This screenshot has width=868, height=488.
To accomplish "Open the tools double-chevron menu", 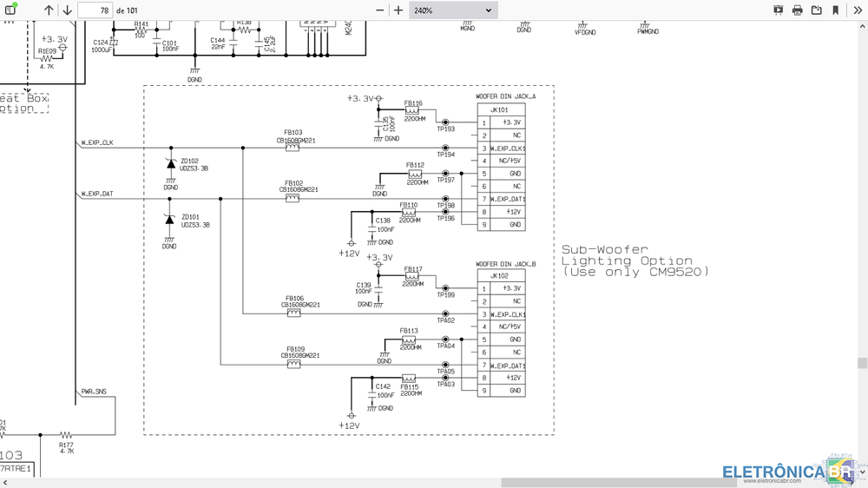I will click(x=858, y=10).
